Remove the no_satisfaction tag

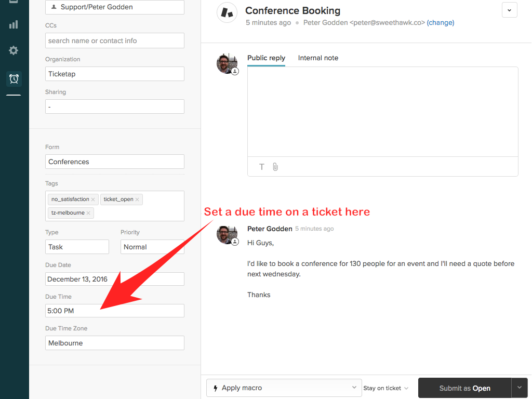[93, 199]
